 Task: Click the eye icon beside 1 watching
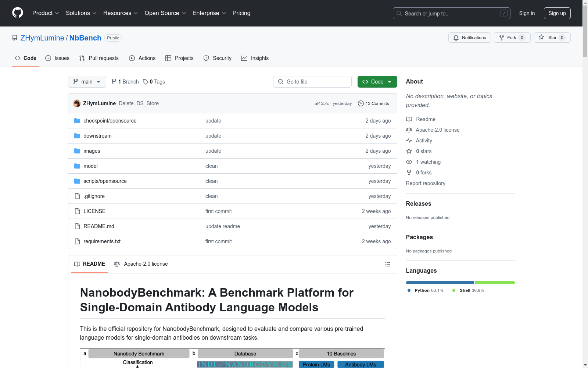409,162
